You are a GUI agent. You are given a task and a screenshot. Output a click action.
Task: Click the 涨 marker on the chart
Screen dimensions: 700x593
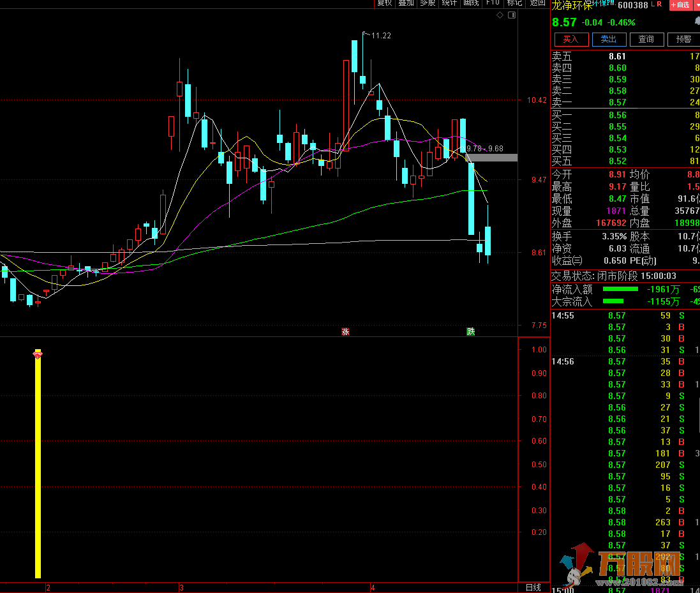tap(345, 331)
